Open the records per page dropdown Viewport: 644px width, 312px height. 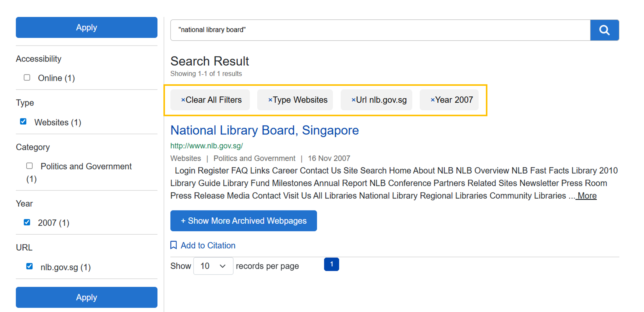[213, 266]
